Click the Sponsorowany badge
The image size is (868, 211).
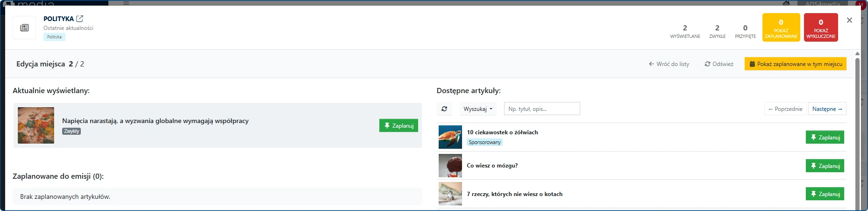click(484, 142)
